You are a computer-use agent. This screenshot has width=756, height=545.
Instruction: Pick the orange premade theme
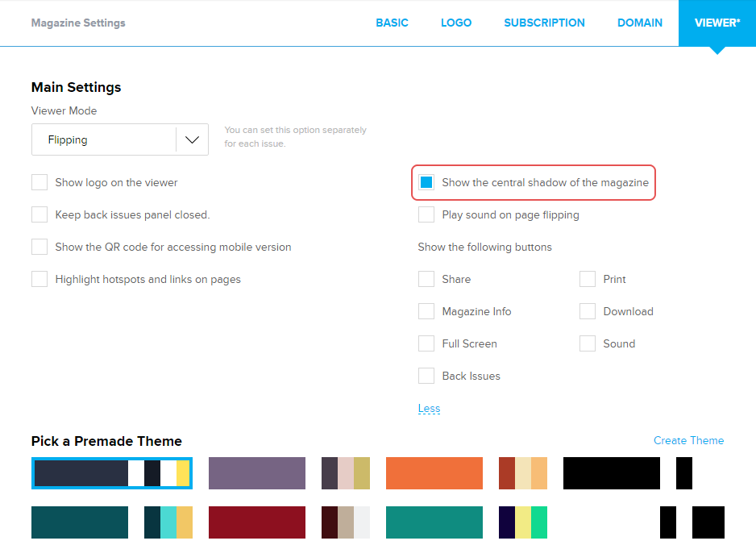pyautogui.click(x=434, y=473)
